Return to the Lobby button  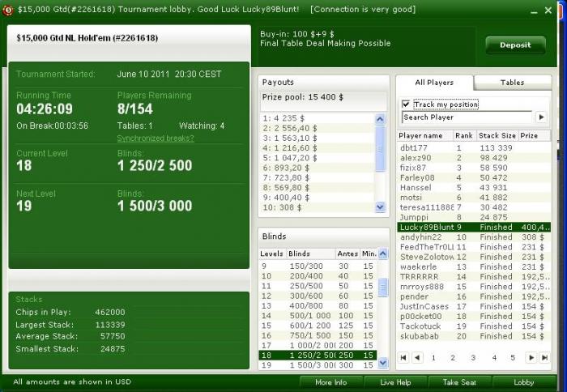[523, 382]
